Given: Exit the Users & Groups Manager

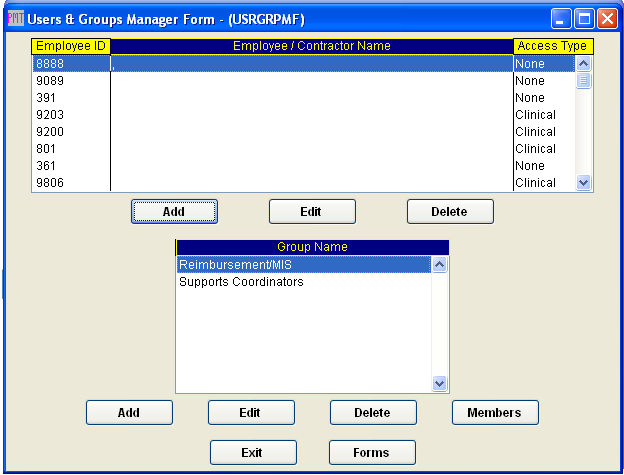Looking at the screenshot, I should click(253, 452).
